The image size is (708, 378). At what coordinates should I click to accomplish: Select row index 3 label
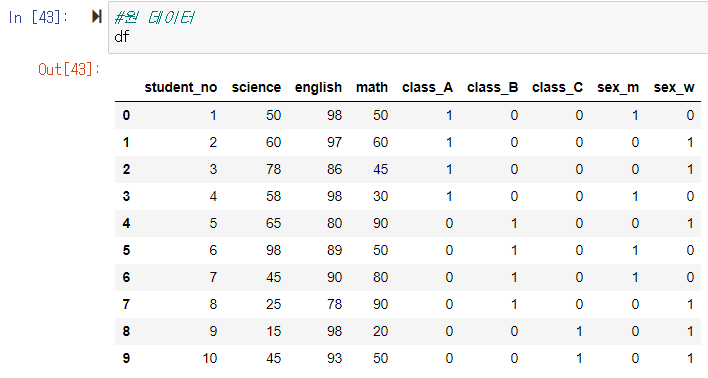(x=126, y=196)
